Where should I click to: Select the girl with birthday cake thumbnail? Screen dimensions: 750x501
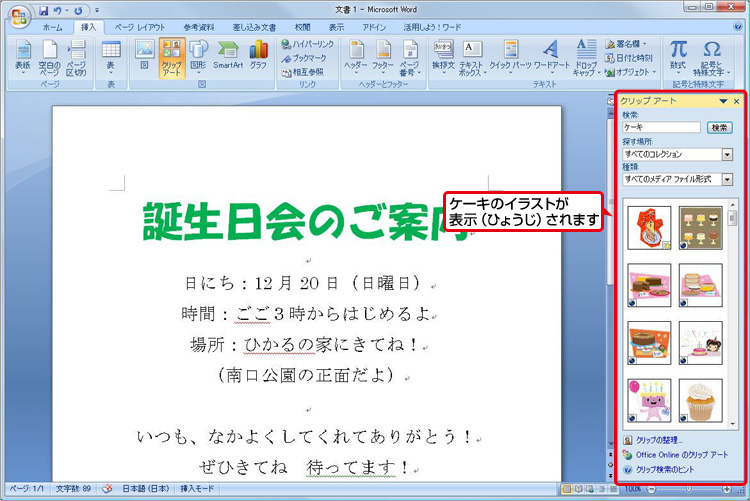coord(700,343)
